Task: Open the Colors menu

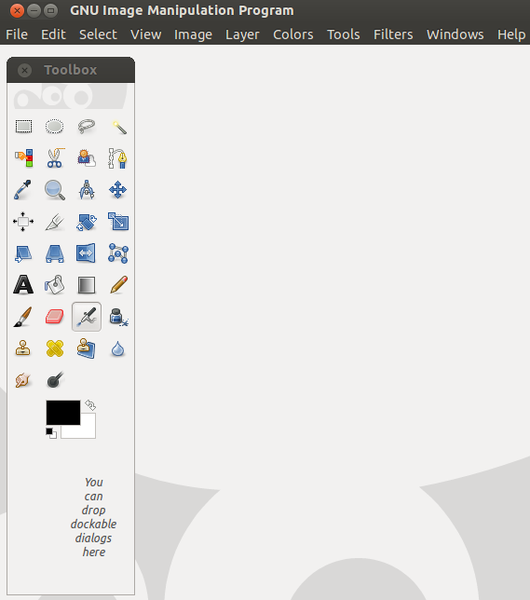Action: click(293, 35)
